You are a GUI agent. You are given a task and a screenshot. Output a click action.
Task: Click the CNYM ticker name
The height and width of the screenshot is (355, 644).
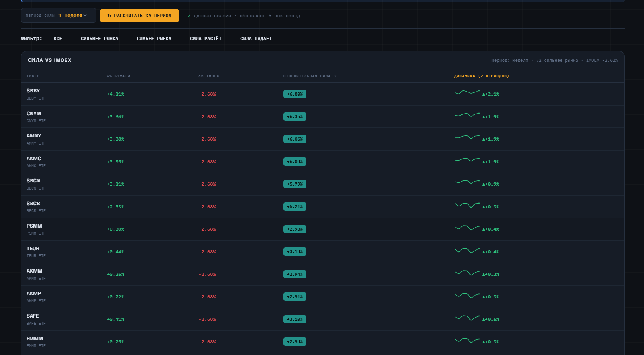point(34,114)
